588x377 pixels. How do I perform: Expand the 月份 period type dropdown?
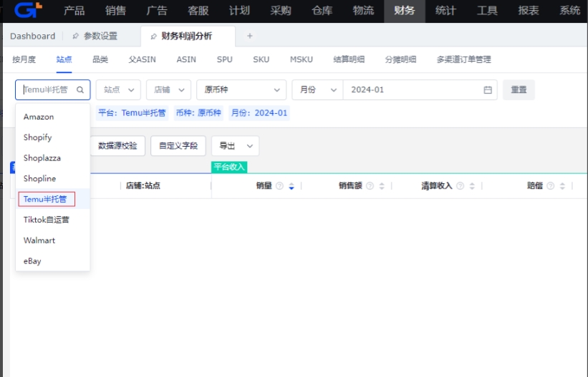(x=317, y=90)
